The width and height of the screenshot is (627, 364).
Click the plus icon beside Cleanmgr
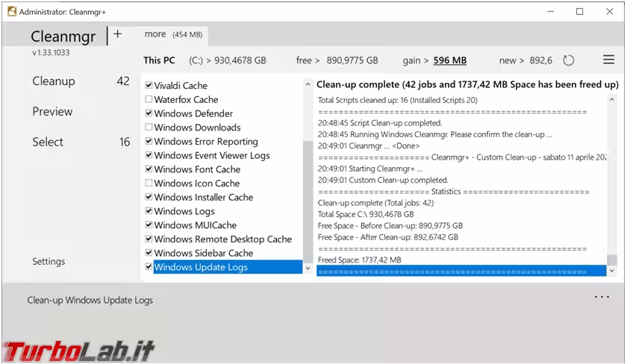pos(117,34)
